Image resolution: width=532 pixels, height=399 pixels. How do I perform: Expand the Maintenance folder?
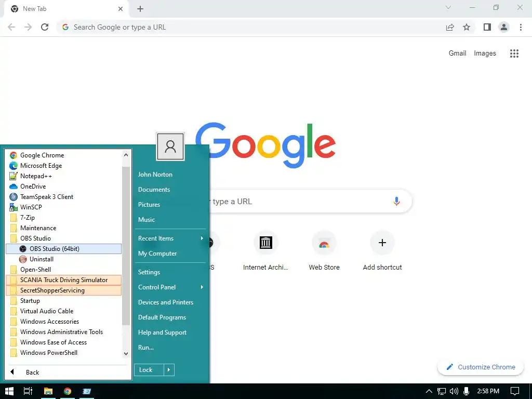(x=63, y=228)
